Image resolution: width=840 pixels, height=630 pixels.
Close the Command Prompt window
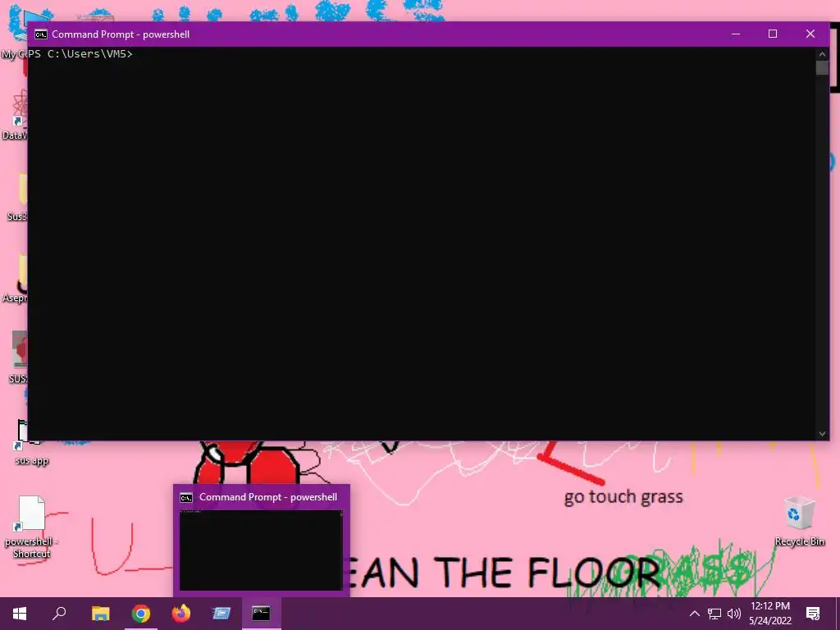[810, 34]
